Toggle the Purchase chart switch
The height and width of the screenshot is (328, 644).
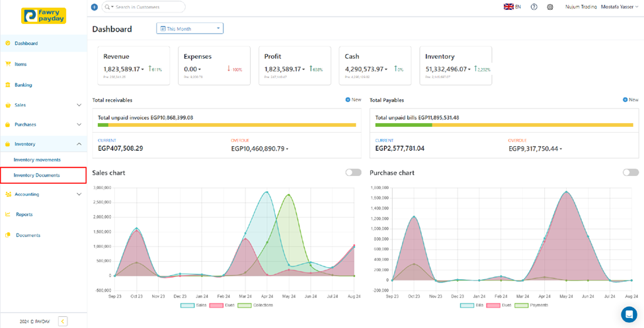(x=630, y=173)
